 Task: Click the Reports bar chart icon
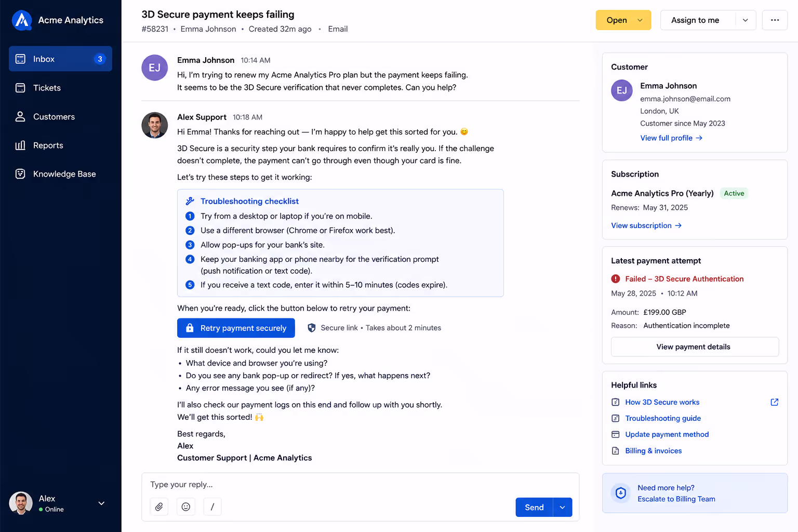(x=20, y=145)
